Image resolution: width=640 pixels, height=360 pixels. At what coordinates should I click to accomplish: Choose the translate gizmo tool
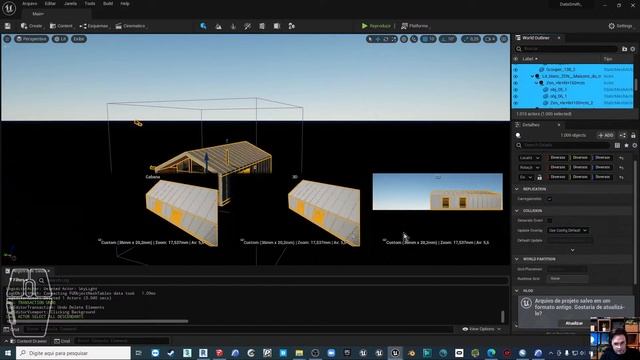(378, 39)
